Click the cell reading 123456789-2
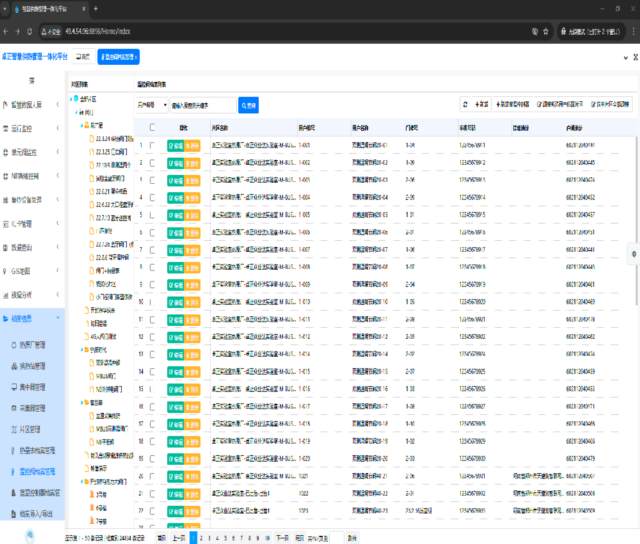 pos(473,163)
